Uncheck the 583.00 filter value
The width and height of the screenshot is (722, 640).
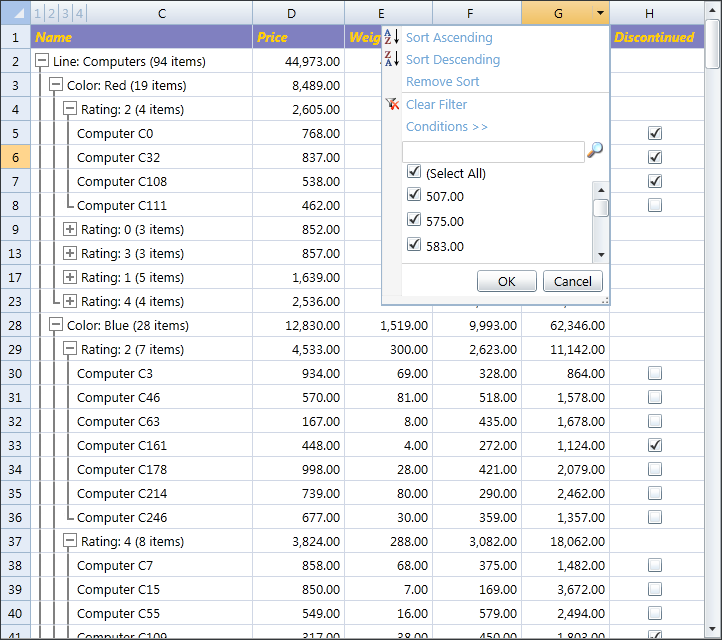click(414, 244)
